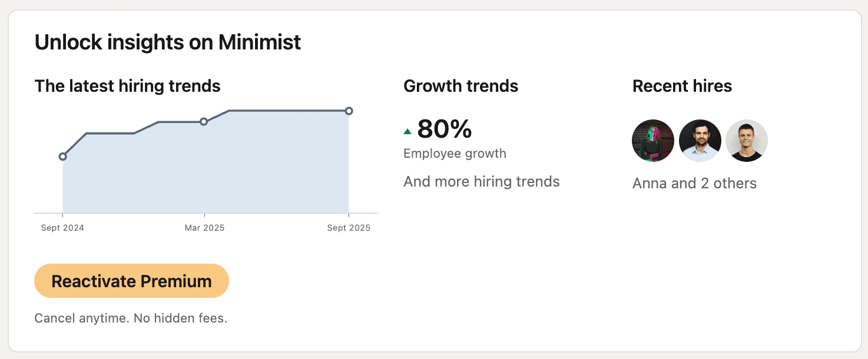Select the 'Recent hires' section header
This screenshot has height=359, width=868.
click(x=682, y=86)
